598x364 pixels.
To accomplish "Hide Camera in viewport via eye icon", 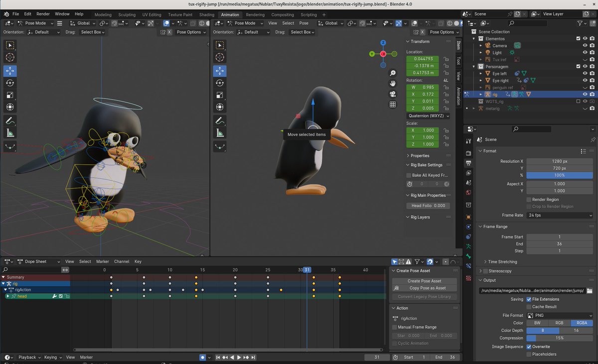I will click(x=585, y=45).
